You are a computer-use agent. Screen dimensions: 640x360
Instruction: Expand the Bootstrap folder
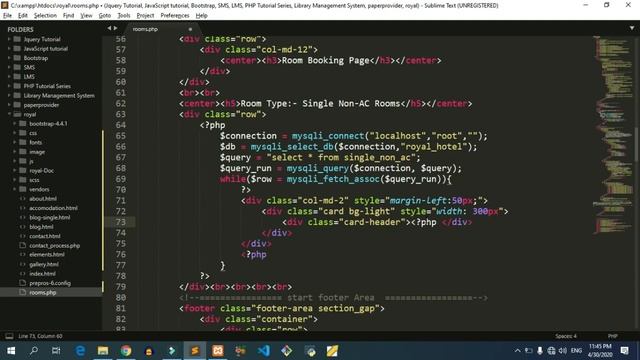click(9, 58)
